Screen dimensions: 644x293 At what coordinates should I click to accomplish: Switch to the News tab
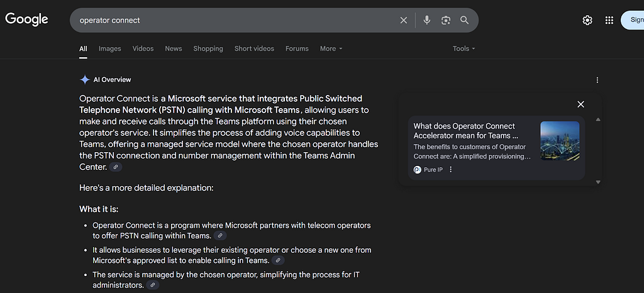click(174, 48)
